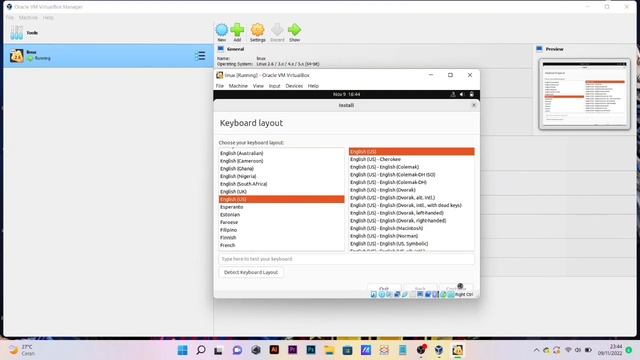Click the green Show arrow icon
640x360 pixels.
(x=294, y=30)
